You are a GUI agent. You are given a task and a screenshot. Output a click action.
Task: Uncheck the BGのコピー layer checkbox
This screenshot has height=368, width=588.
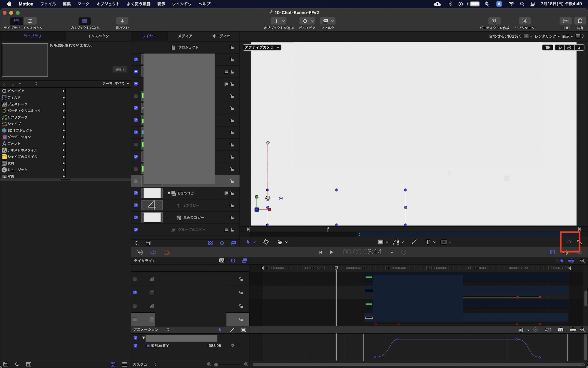click(x=136, y=193)
